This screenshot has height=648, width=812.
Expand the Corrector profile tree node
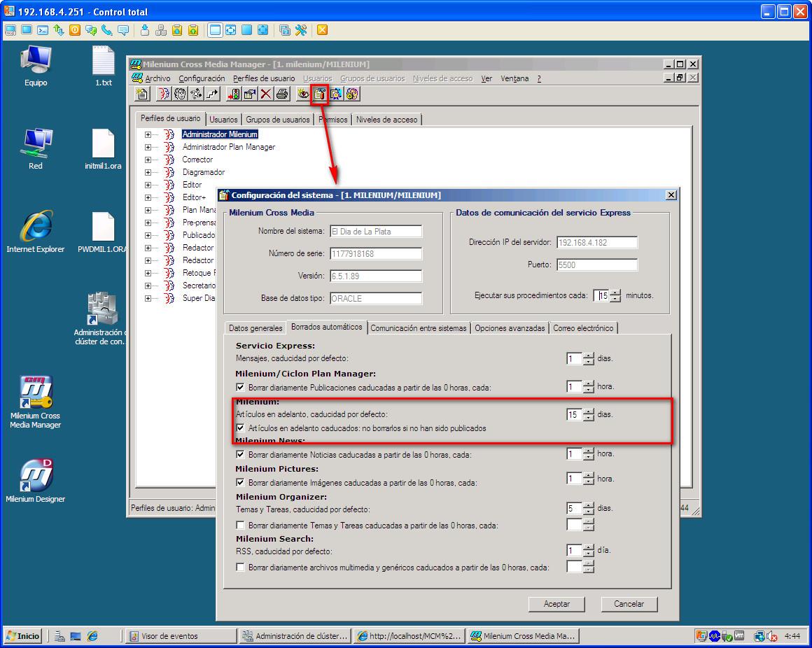click(148, 160)
